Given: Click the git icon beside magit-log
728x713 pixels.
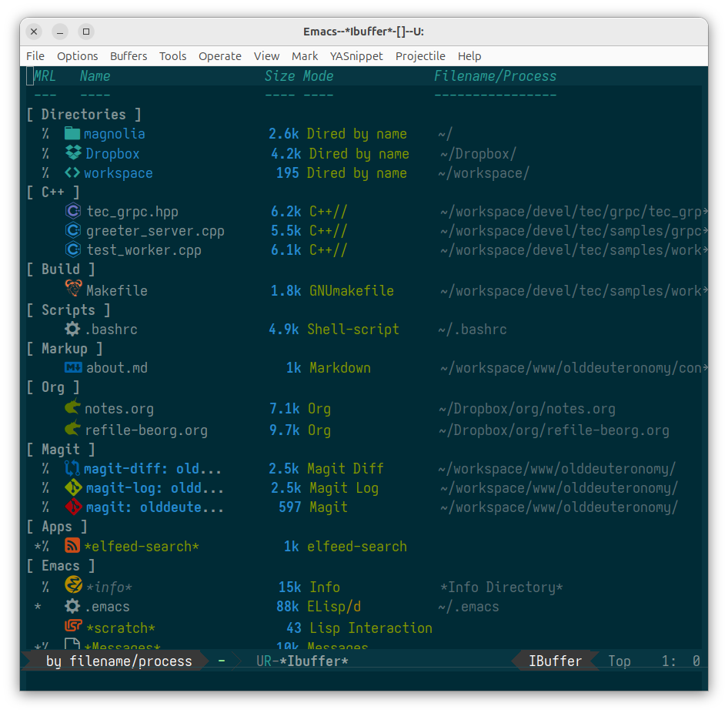Looking at the screenshot, I should click(73, 487).
